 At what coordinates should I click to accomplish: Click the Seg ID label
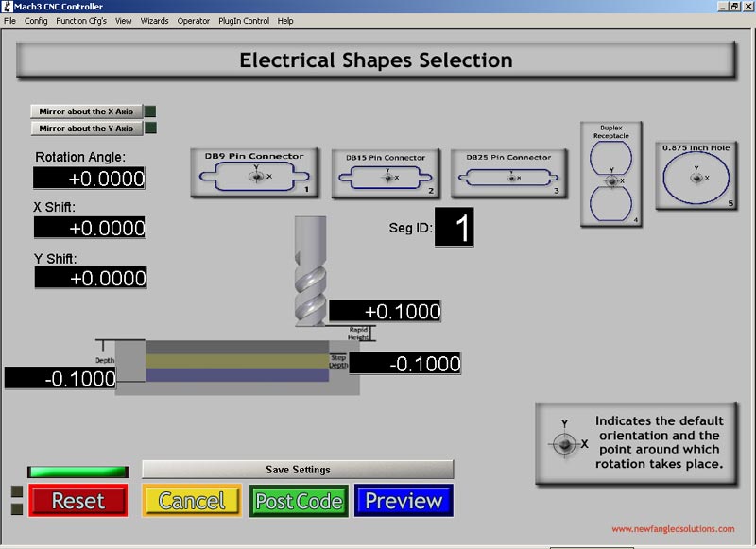tap(411, 228)
